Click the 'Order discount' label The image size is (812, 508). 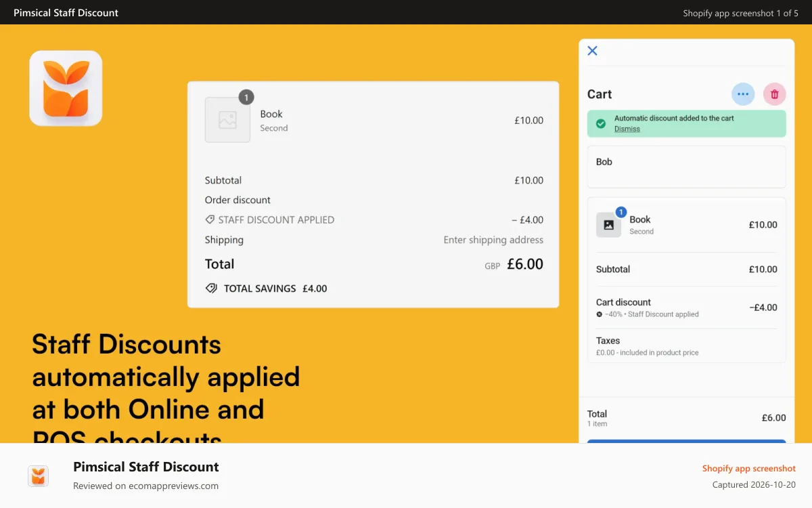tap(238, 200)
